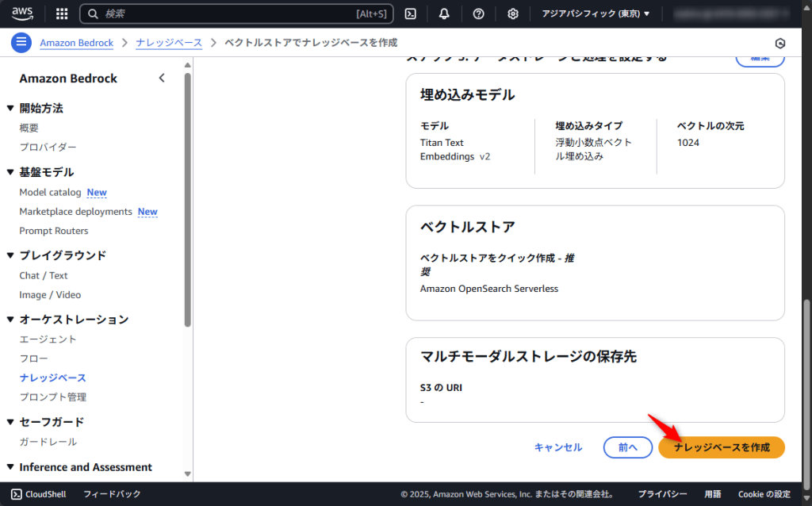This screenshot has width=812, height=506.
Task: Open Marketplace deployments in the sidebar
Action: point(75,211)
